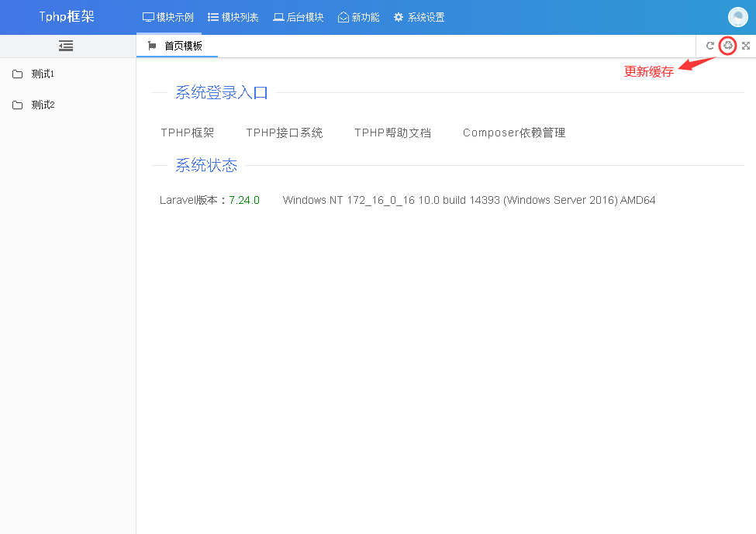Viewport: 756px width, 534px height.
Task: Click the gear icon of 系统设置
Action: [x=399, y=17]
